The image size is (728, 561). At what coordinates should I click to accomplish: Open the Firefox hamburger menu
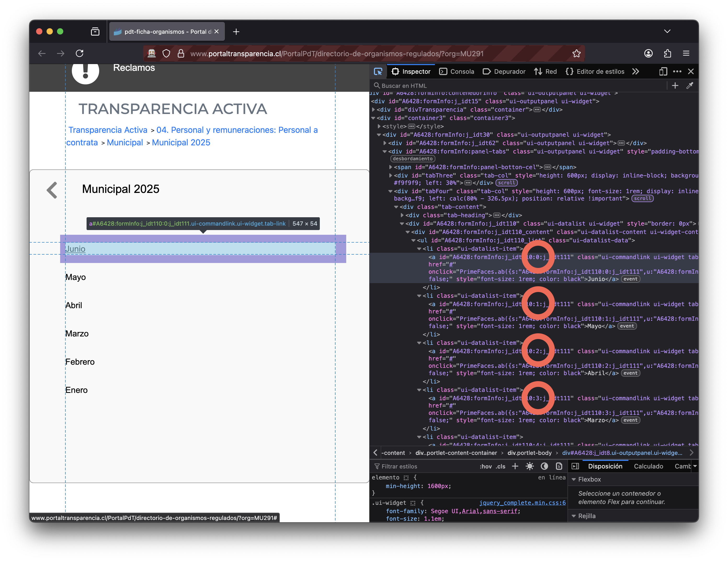pyautogui.click(x=686, y=53)
